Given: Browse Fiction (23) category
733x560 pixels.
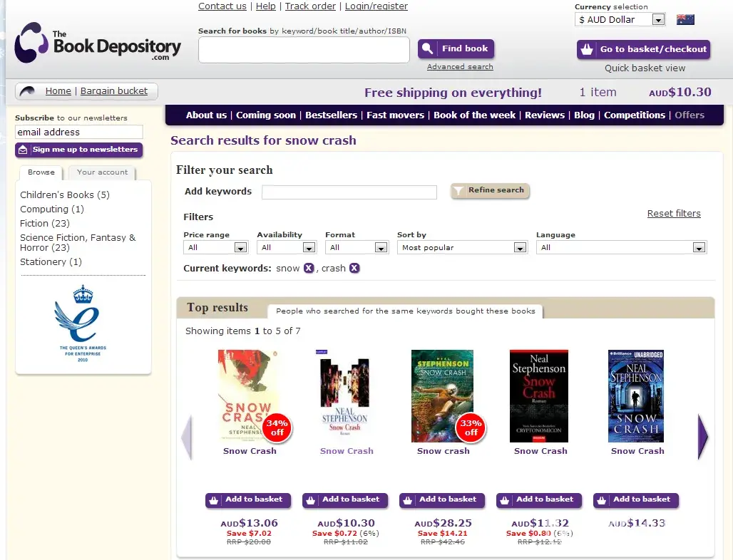Looking at the screenshot, I should tap(45, 223).
